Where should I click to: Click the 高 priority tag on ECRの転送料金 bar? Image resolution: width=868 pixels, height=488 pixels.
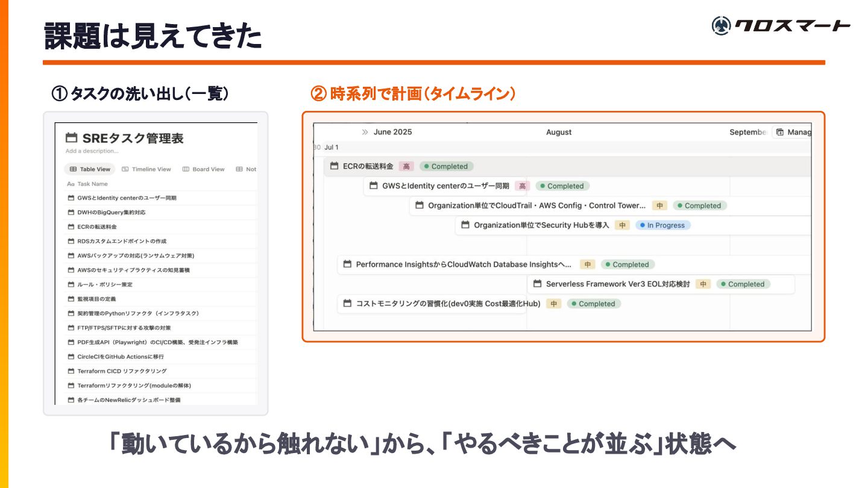coord(406,166)
